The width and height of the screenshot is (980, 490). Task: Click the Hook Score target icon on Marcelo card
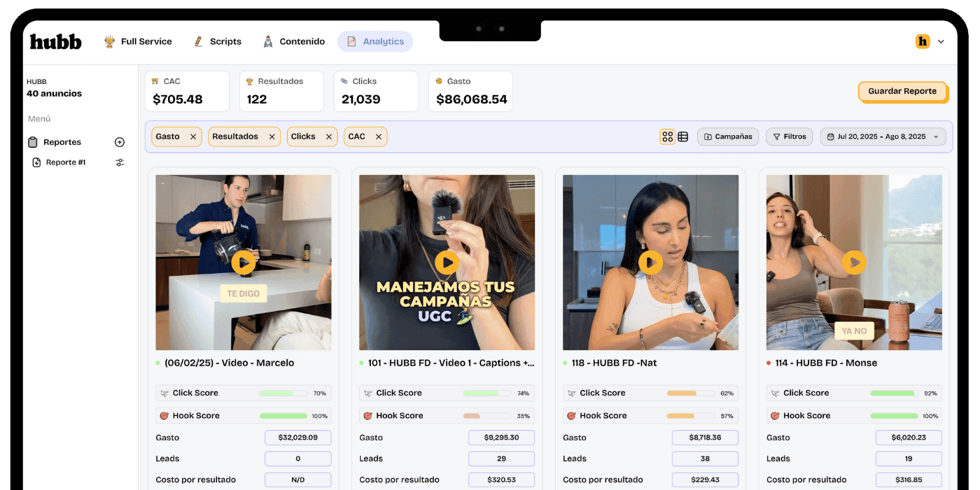click(164, 416)
